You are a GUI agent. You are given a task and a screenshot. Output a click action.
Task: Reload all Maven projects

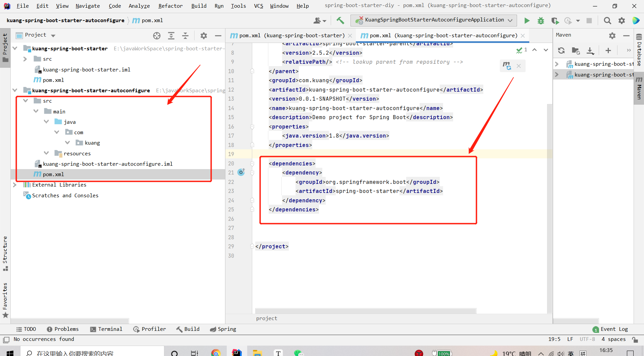point(561,51)
